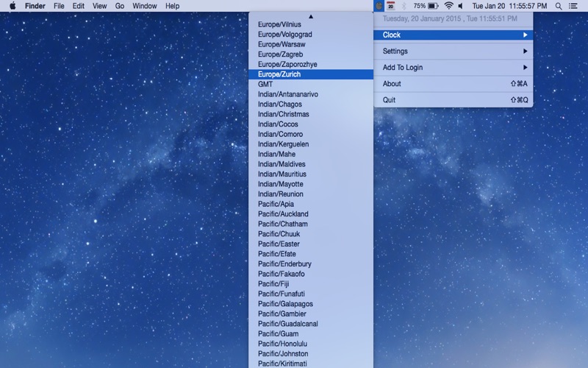Click the clock app menu bar icon
588x368 pixels.
379,6
